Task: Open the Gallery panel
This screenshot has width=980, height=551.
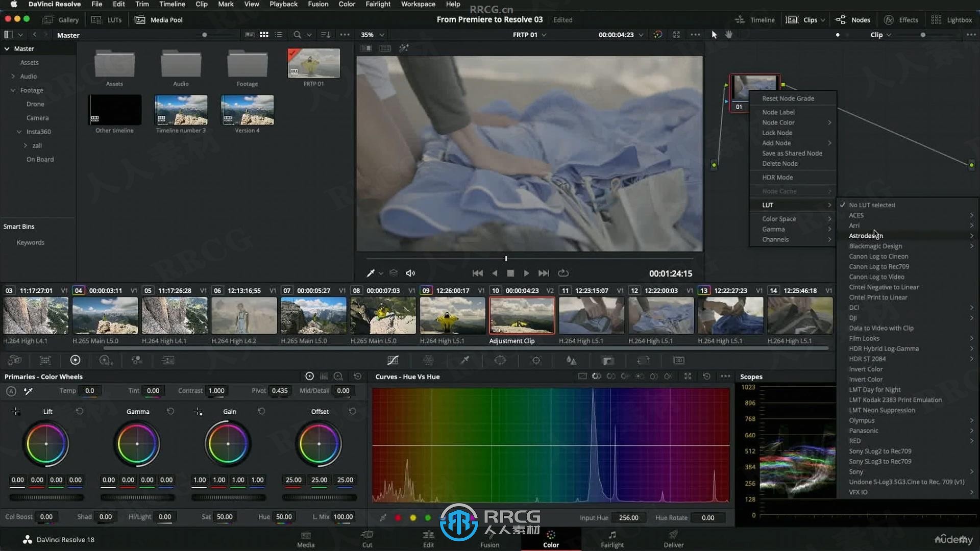Action: click(x=61, y=20)
